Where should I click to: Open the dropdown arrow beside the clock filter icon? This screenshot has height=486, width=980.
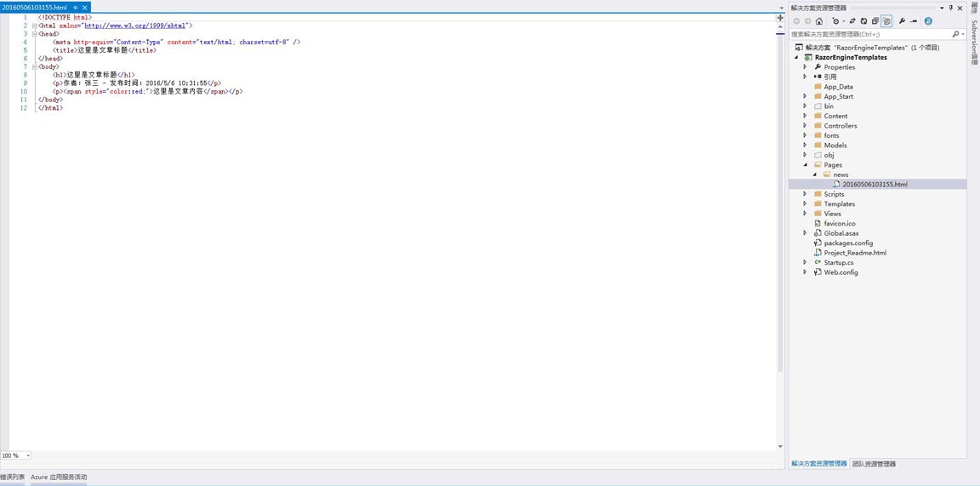844,21
